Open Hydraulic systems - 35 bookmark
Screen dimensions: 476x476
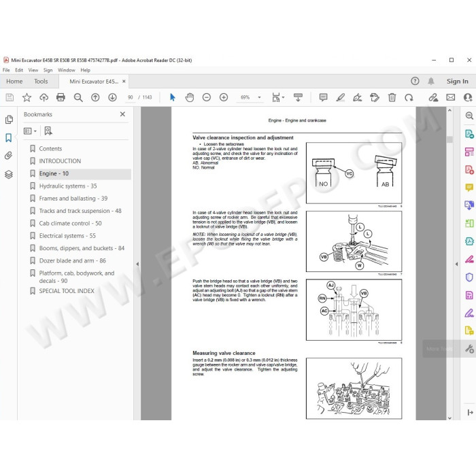68,186
